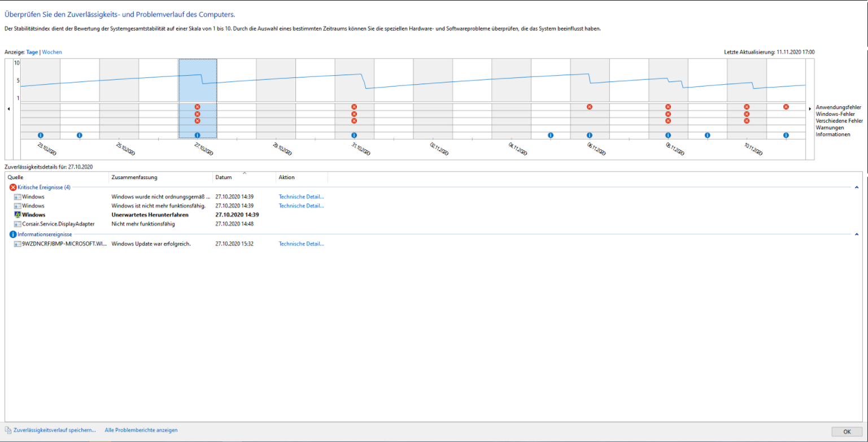Select the 'Nicht mehr funktionsfähig' summary
868x442 pixels.
click(143, 224)
